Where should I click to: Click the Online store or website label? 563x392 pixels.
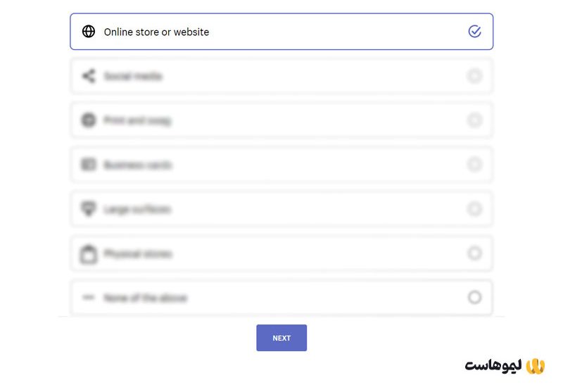(156, 32)
